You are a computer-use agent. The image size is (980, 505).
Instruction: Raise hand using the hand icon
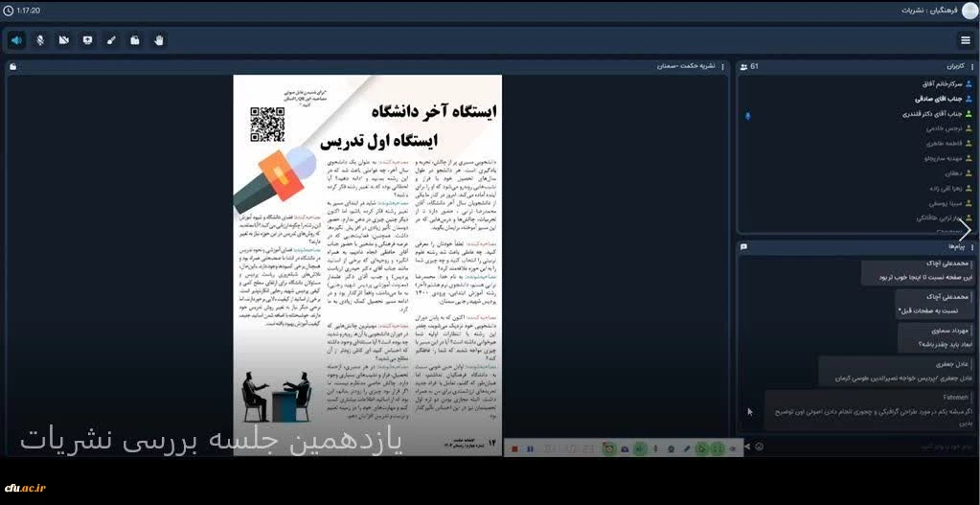pyautogui.click(x=159, y=40)
